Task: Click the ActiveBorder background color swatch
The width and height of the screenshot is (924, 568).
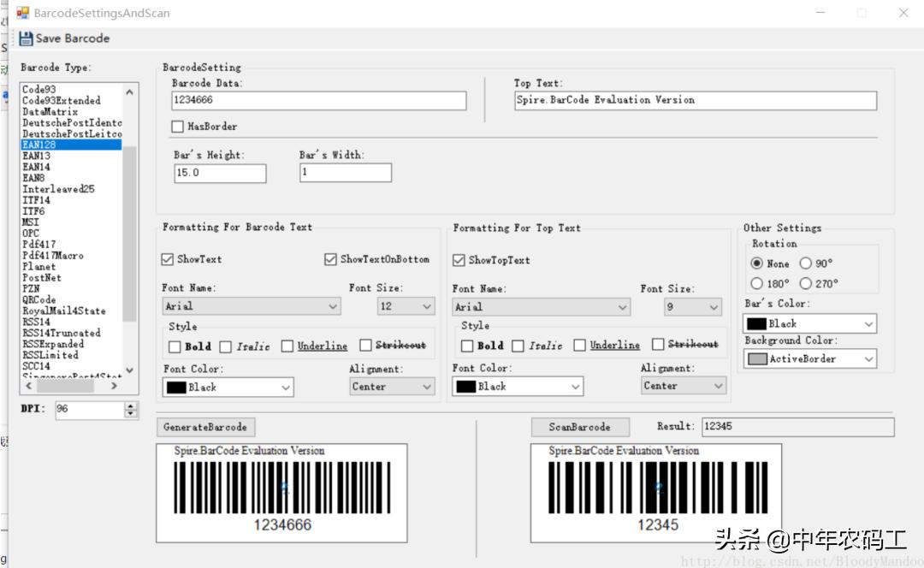Action: [757, 359]
